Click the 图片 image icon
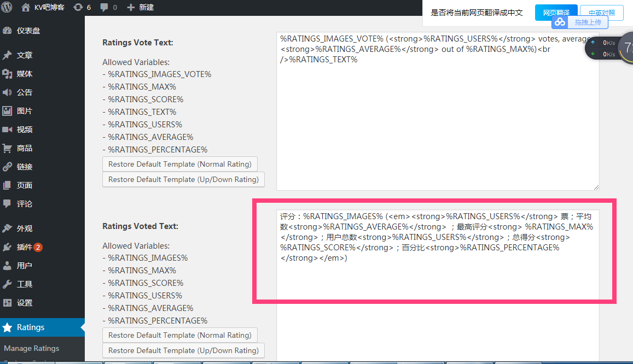 (7, 111)
